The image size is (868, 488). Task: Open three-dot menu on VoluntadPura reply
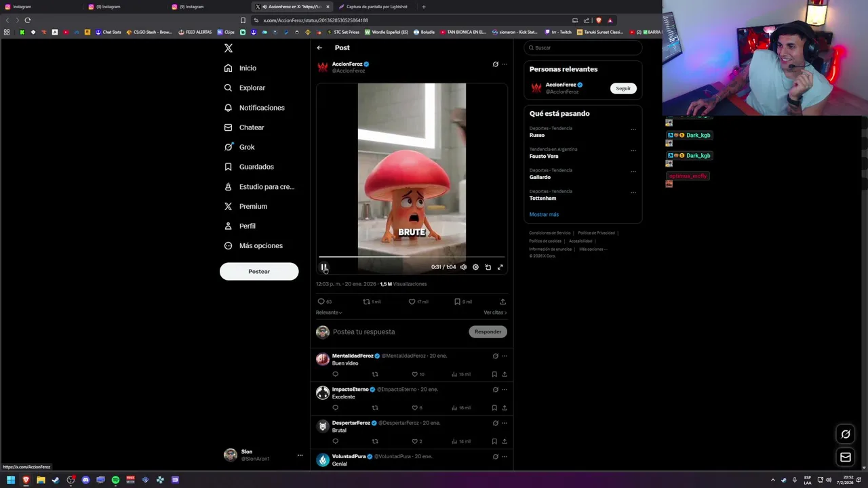click(x=505, y=457)
